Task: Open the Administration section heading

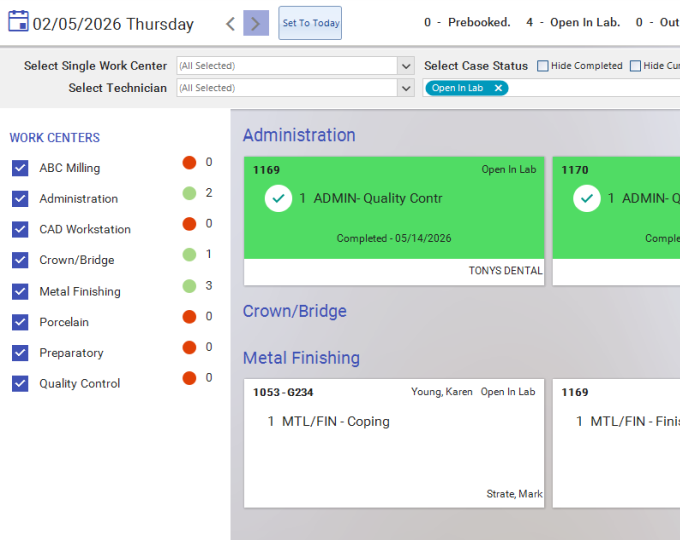Action: (299, 135)
